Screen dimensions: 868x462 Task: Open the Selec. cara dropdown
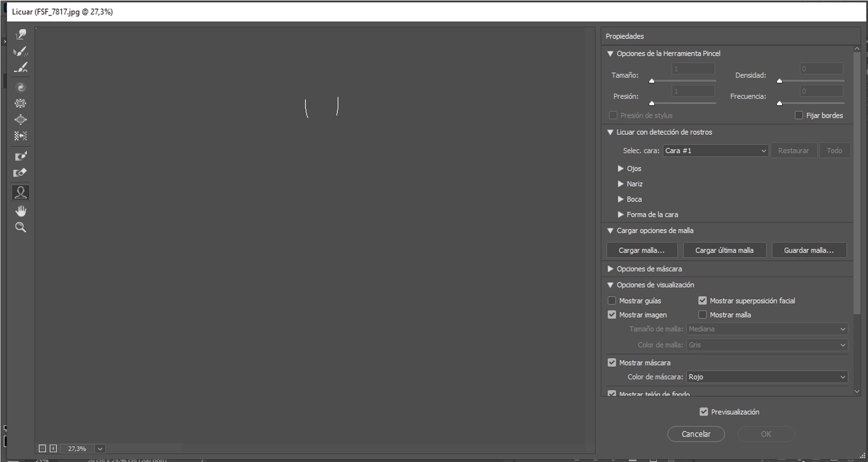point(715,151)
